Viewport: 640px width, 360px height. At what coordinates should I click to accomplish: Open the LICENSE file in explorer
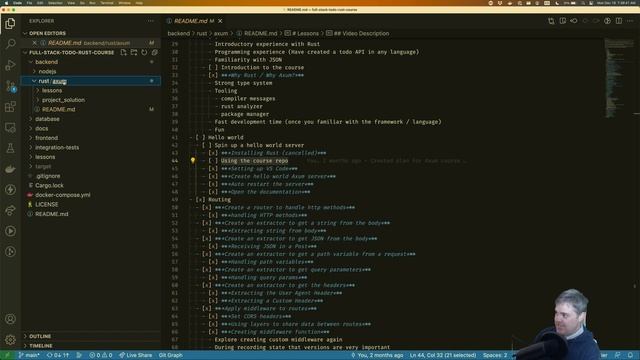[x=47, y=204]
